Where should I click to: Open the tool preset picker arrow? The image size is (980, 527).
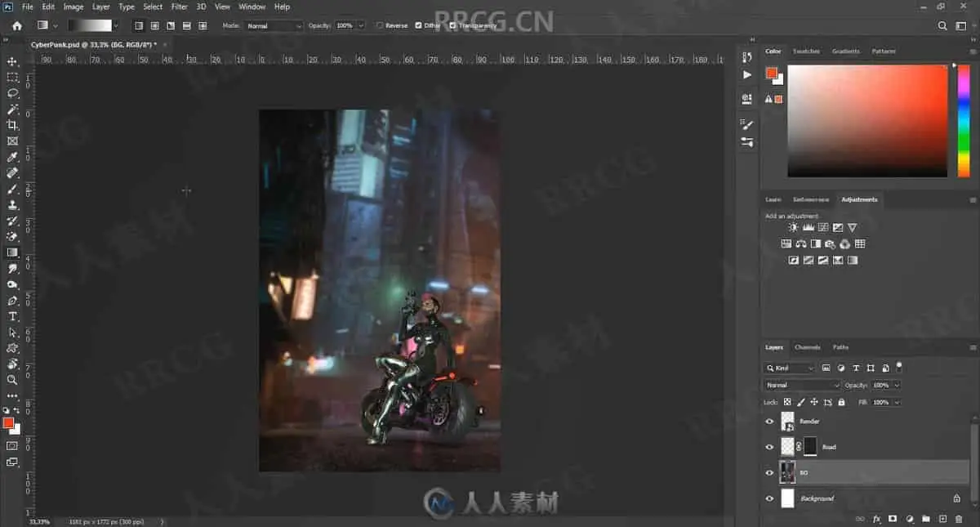point(56,25)
